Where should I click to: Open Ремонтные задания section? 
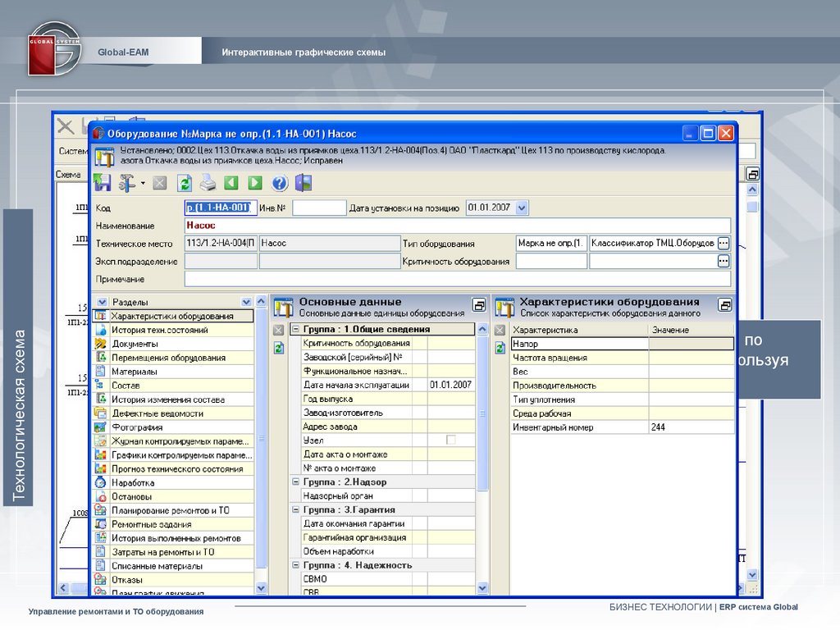click(x=152, y=524)
